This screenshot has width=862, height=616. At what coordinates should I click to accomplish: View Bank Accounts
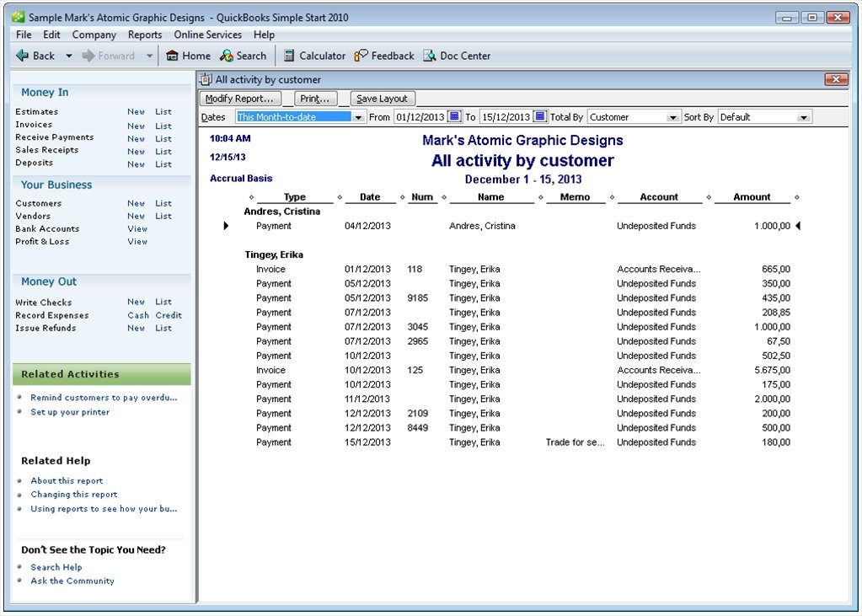(137, 229)
